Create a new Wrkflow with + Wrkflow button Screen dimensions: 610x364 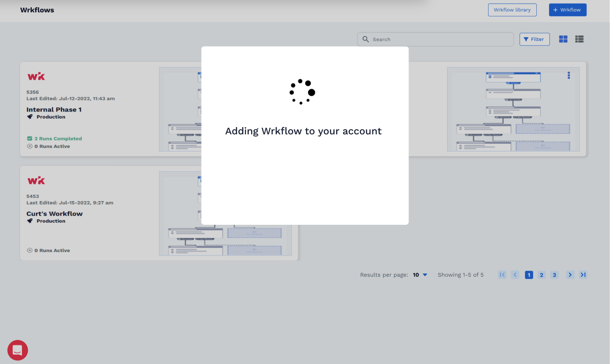[568, 10]
